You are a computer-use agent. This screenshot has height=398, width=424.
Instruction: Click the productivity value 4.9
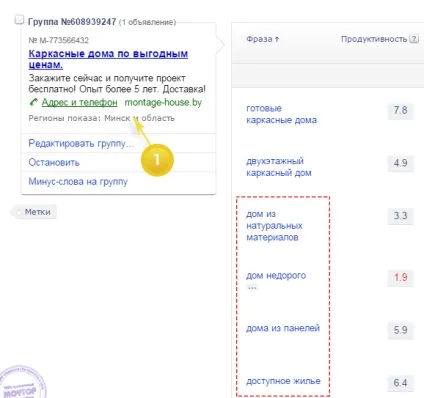click(x=400, y=163)
